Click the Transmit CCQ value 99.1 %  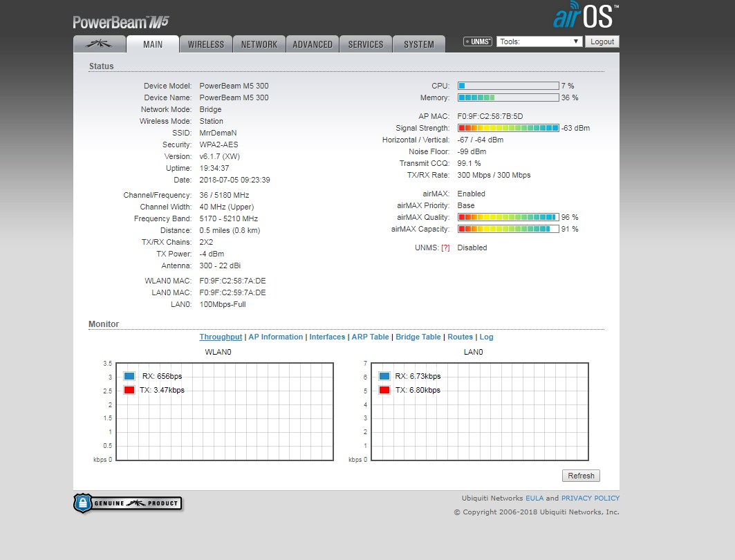(469, 164)
